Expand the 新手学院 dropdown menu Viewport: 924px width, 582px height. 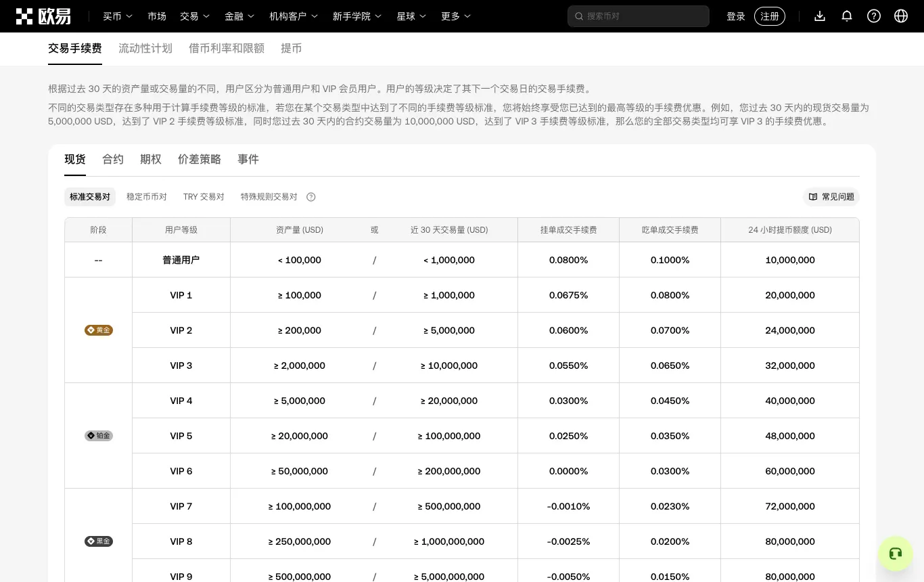(x=357, y=16)
